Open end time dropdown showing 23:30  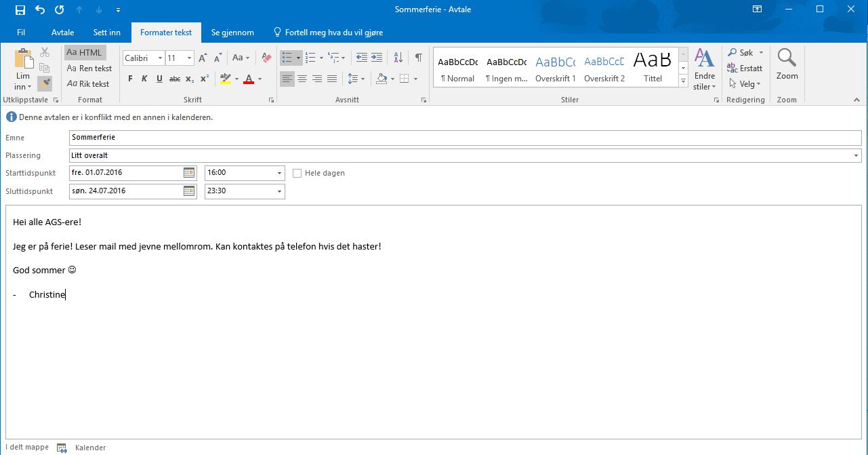pos(279,191)
